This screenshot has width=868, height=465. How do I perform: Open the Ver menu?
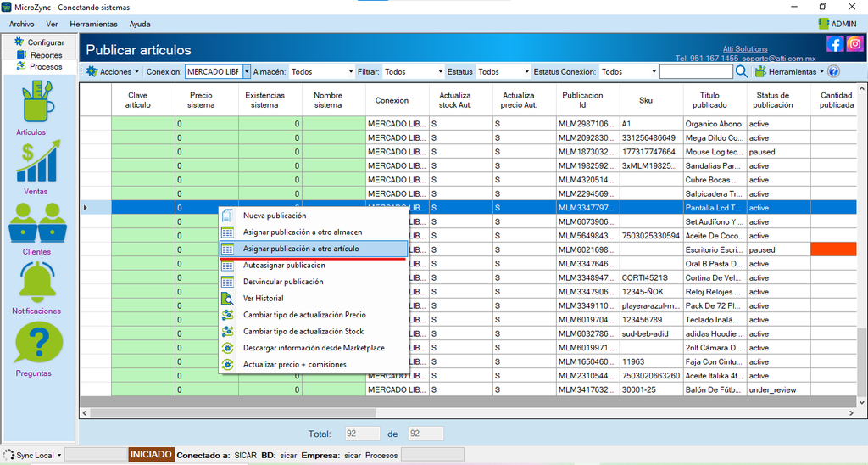(x=52, y=24)
